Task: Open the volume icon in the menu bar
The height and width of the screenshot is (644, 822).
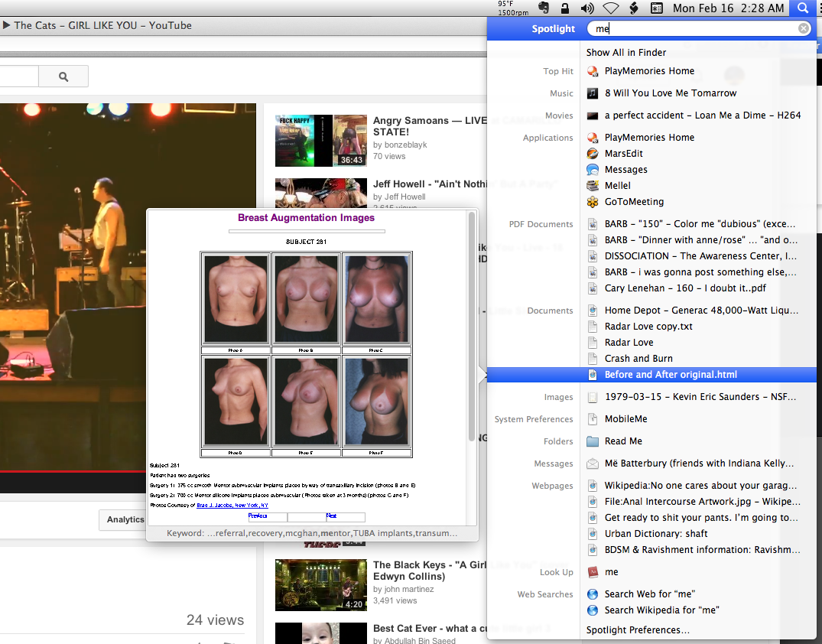Action: click(x=587, y=8)
